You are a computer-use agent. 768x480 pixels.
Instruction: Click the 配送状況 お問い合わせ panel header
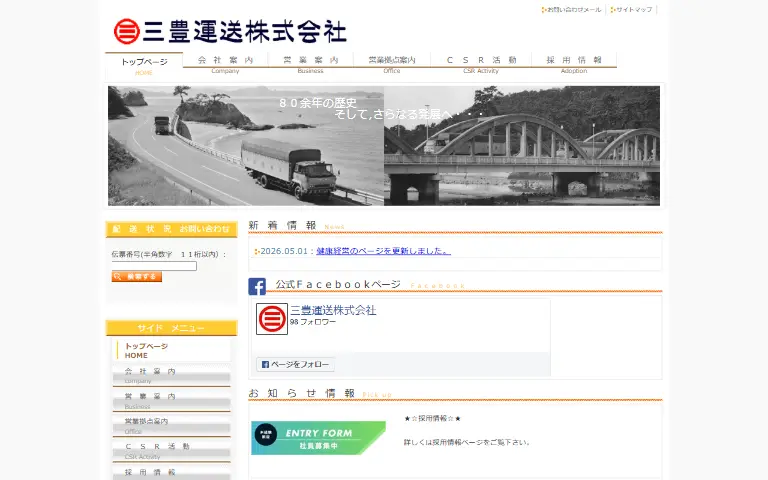(x=171, y=229)
